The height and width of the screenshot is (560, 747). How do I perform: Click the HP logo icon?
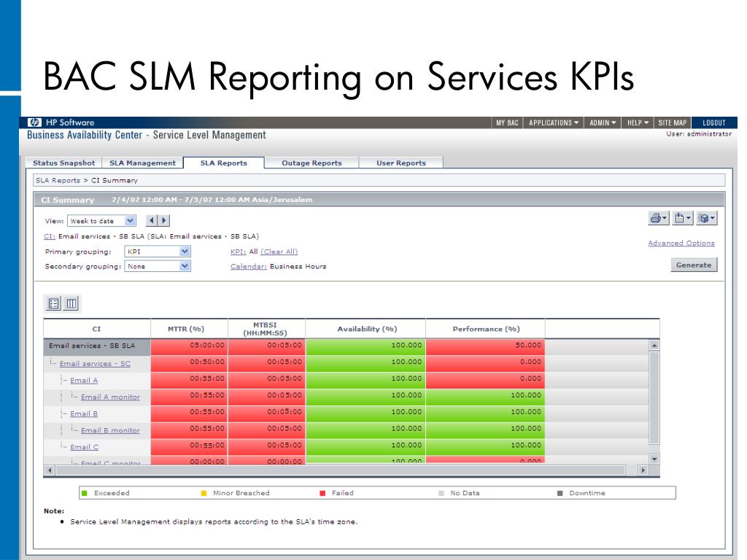(x=35, y=122)
